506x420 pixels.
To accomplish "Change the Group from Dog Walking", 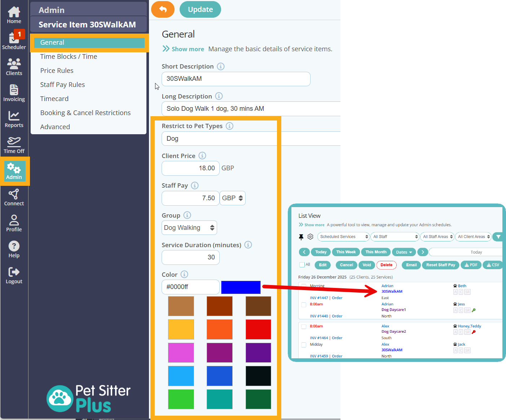I will coord(189,228).
